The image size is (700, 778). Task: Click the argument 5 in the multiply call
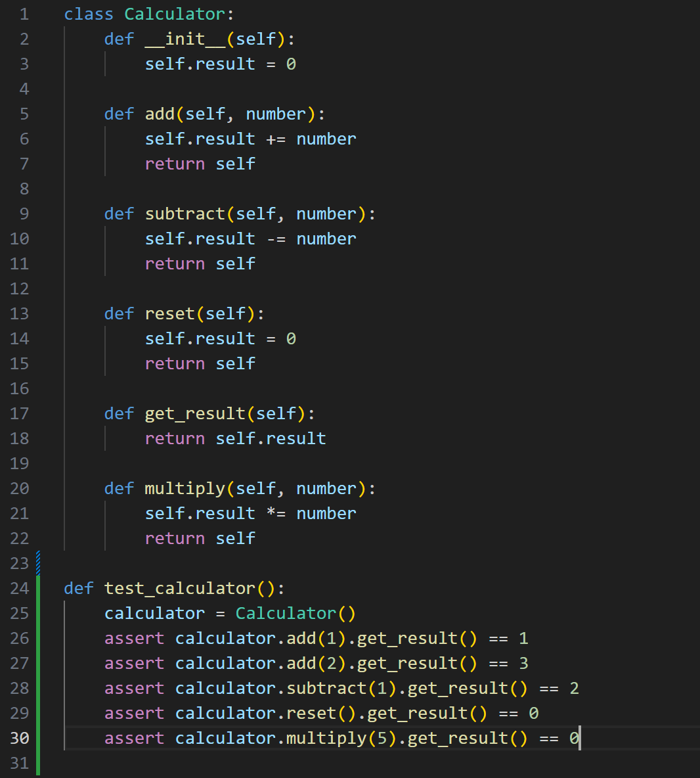382,738
